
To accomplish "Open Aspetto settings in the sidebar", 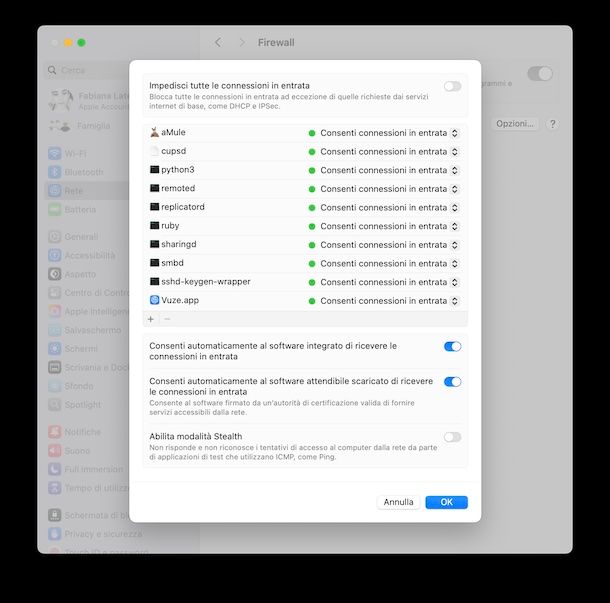I will click(x=72, y=274).
